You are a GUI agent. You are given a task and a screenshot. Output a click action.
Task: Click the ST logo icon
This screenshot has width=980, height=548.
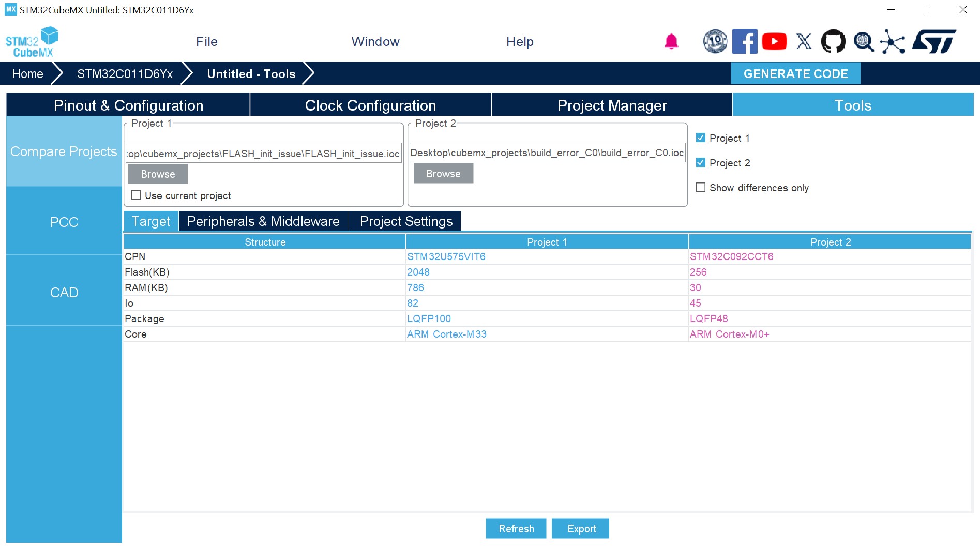[934, 41]
